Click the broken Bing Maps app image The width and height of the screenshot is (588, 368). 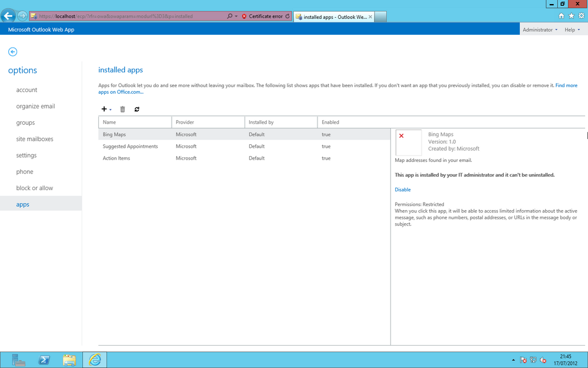[409, 142]
